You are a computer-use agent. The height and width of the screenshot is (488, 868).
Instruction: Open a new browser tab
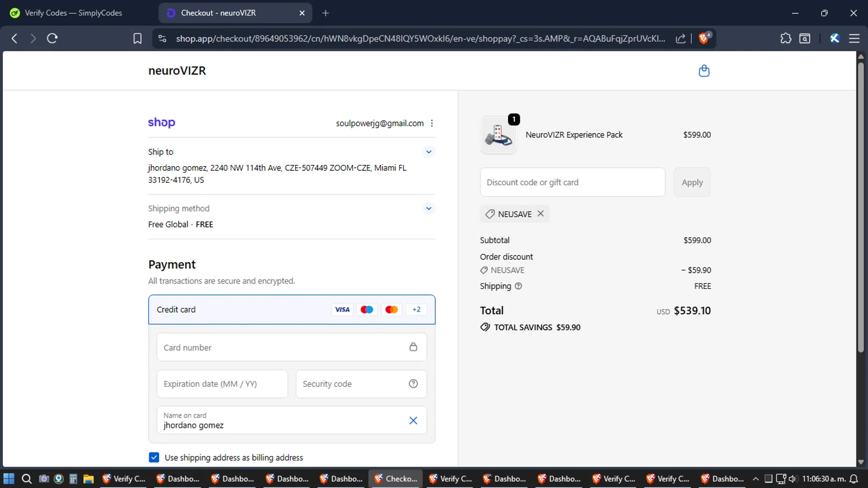[x=326, y=13]
